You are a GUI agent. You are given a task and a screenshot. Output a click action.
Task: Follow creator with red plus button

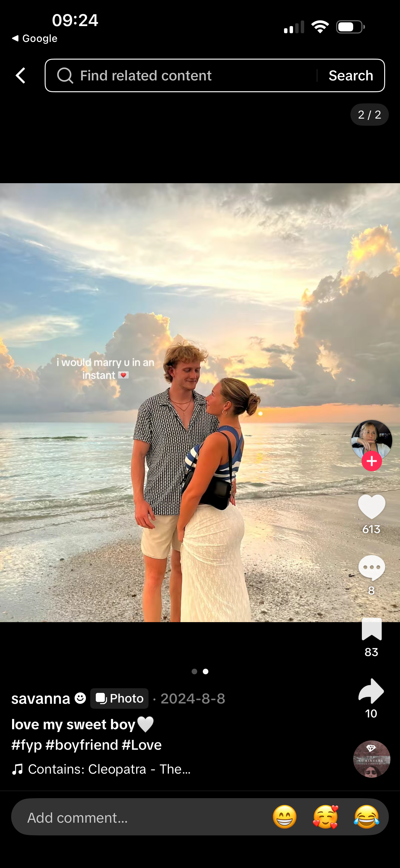(371, 461)
